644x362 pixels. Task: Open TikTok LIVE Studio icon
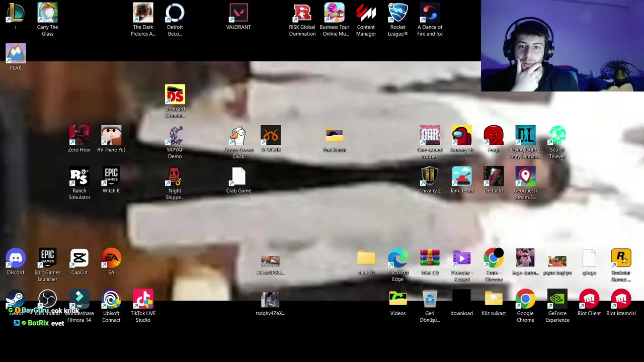coord(143,306)
